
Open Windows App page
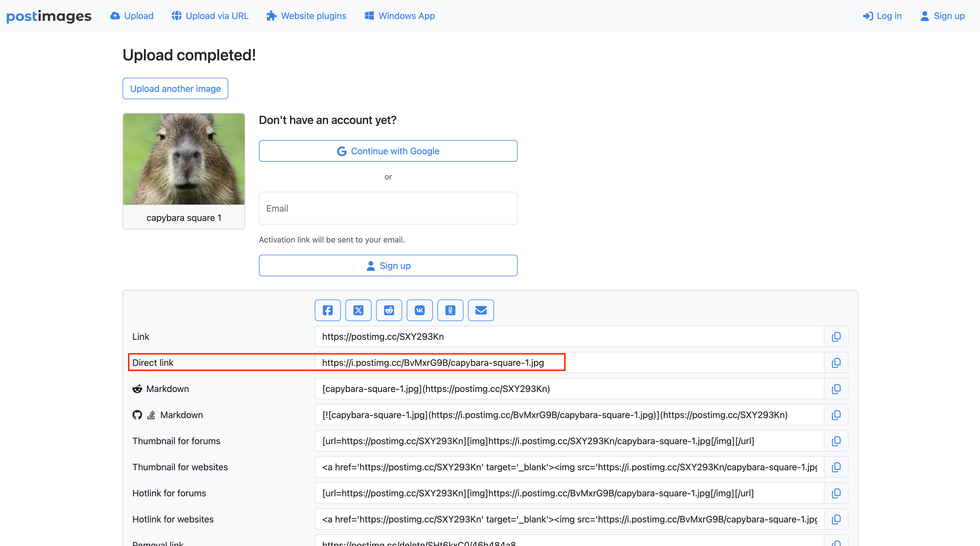pyautogui.click(x=400, y=16)
